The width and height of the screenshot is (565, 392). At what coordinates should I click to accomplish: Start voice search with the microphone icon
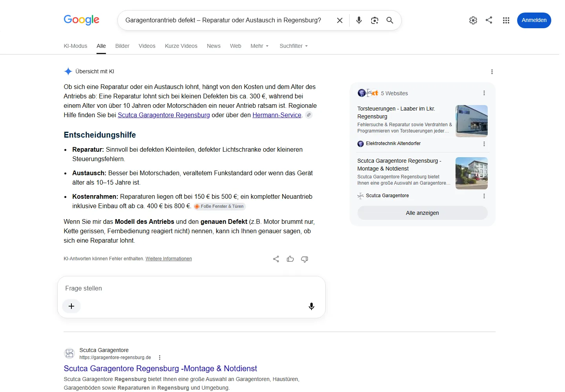pos(359,20)
